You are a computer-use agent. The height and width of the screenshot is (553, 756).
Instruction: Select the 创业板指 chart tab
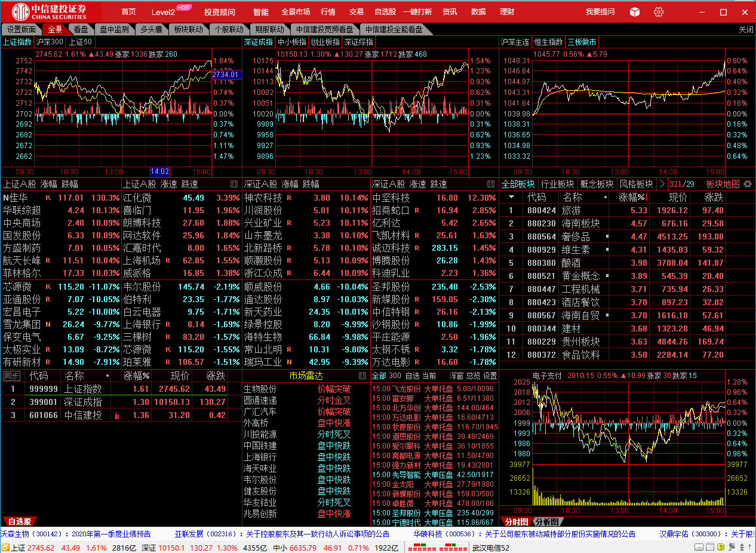(325, 42)
